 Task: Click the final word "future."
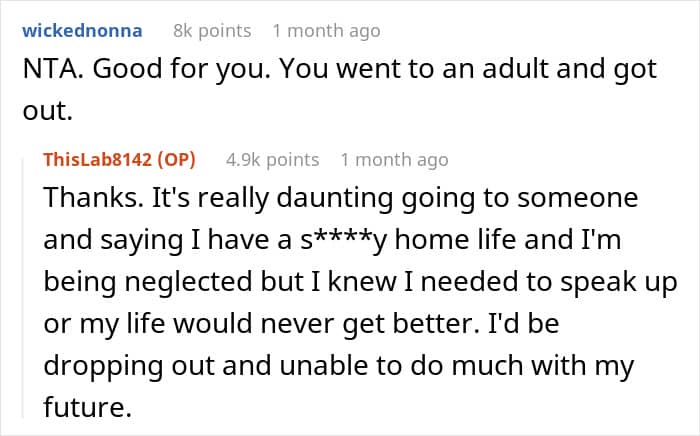pyautogui.click(x=88, y=407)
